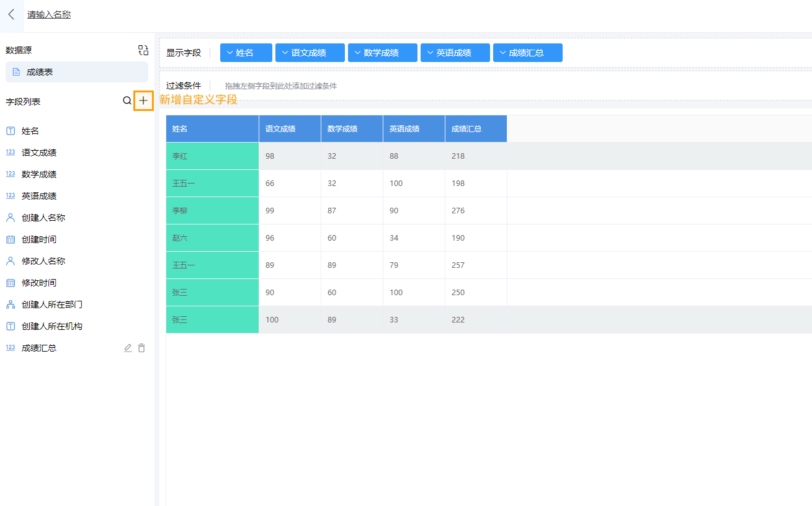Click the person icon beside 创建人名称

[11, 217]
